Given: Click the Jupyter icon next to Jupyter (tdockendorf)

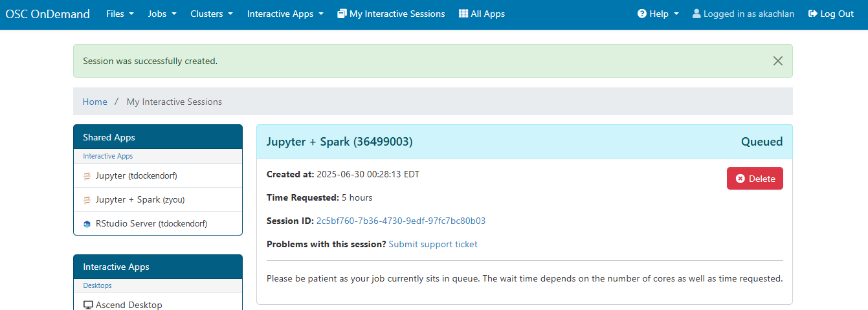Looking at the screenshot, I should [x=87, y=176].
